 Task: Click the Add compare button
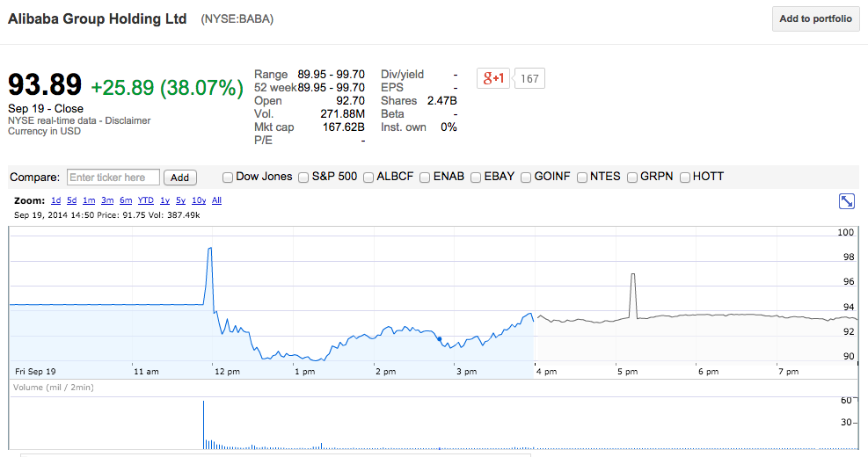click(180, 178)
